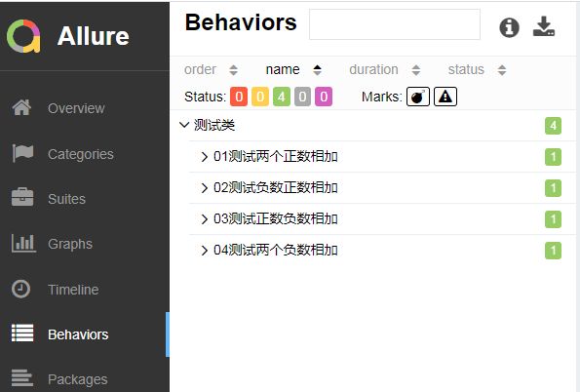The height and width of the screenshot is (392, 580).
Task: Click the Graphs bar chart icon
Action: point(23,243)
